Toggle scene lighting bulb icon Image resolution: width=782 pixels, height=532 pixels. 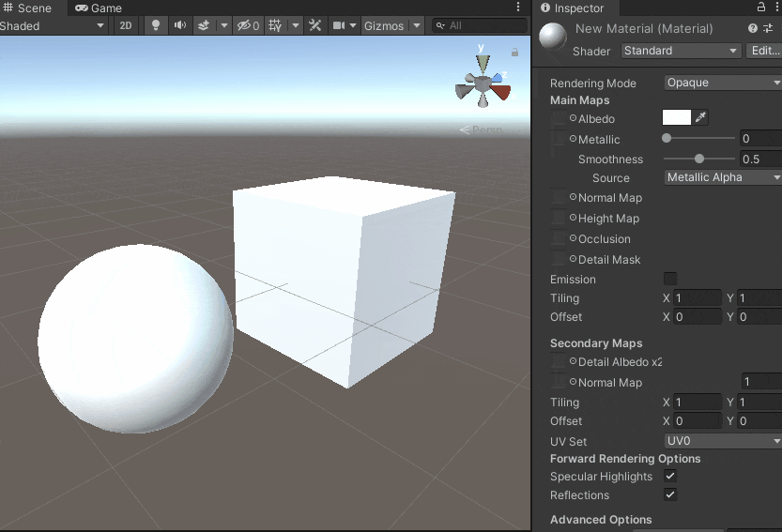[156, 25]
